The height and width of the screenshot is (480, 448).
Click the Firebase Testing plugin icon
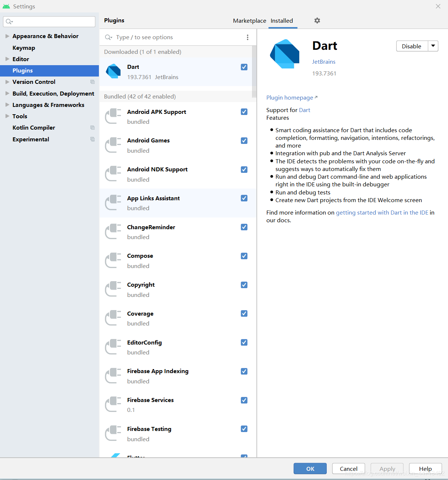(113, 434)
